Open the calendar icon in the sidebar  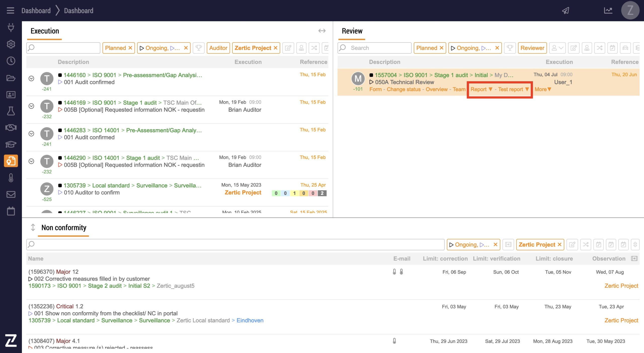(x=11, y=211)
